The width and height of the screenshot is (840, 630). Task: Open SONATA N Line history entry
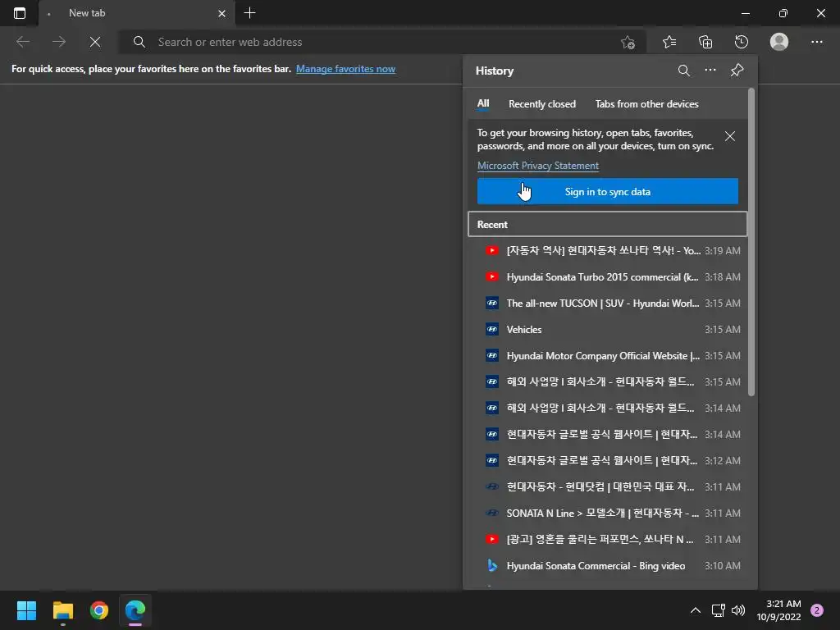coord(608,513)
